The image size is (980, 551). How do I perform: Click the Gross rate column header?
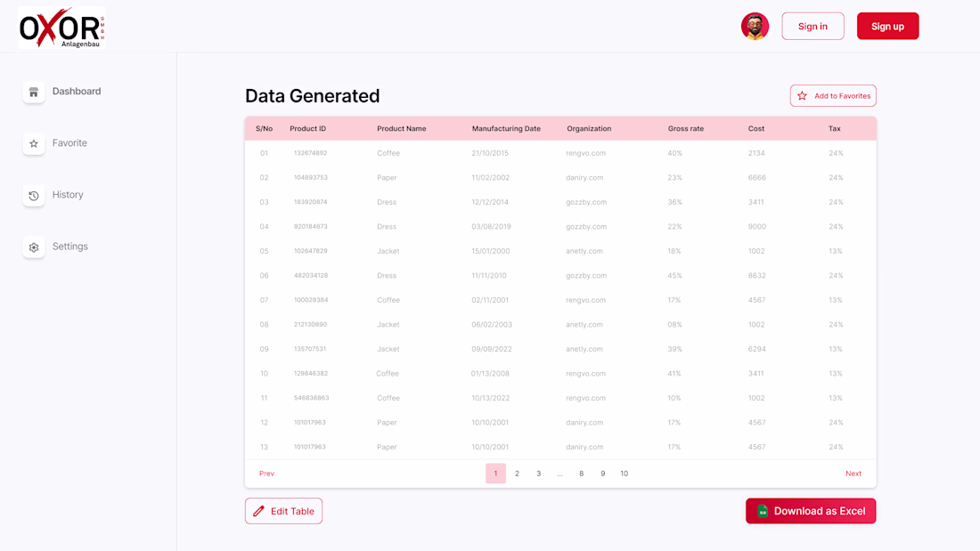point(686,129)
